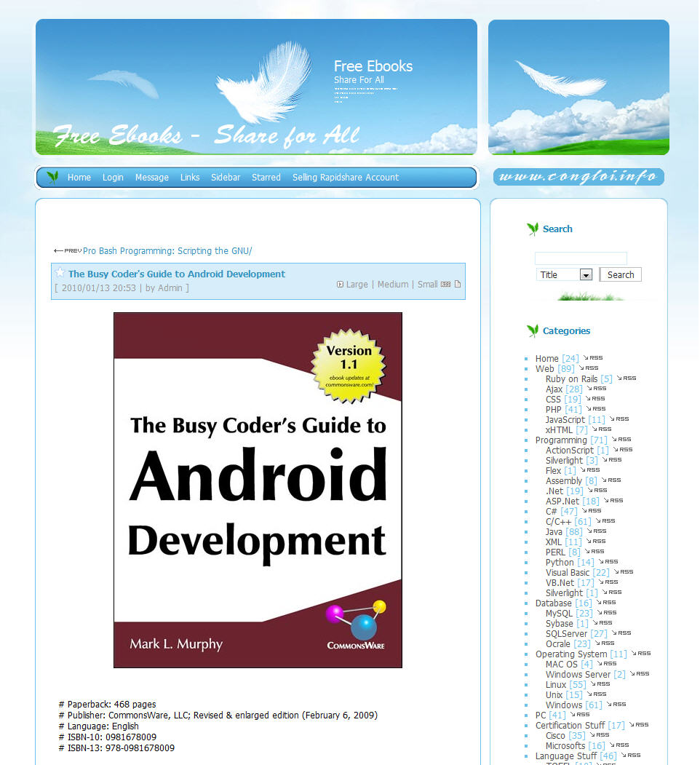Click the play arrow icon before Large

point(340,285)
